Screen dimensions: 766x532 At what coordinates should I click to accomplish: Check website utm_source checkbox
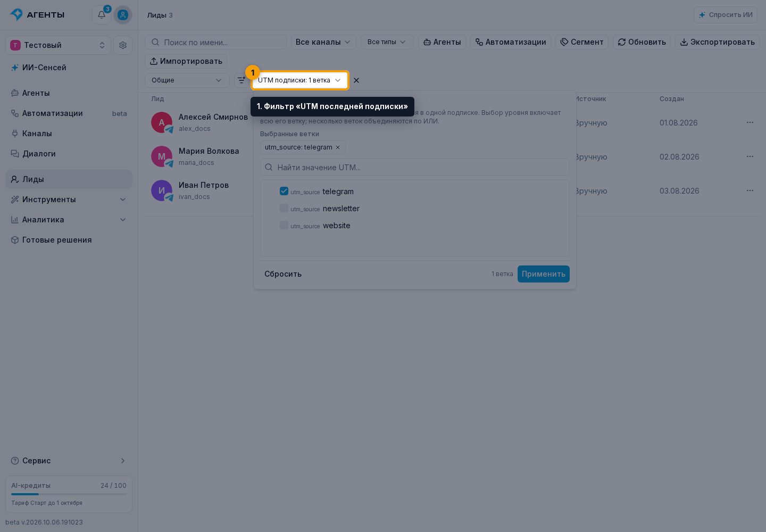pyautogui.click(x=284, y=225)
